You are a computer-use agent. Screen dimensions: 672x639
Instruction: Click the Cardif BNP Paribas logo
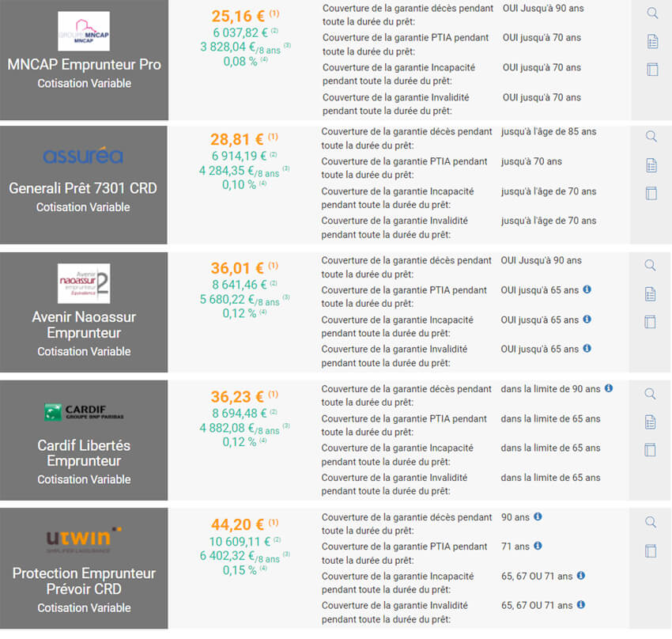84,412
